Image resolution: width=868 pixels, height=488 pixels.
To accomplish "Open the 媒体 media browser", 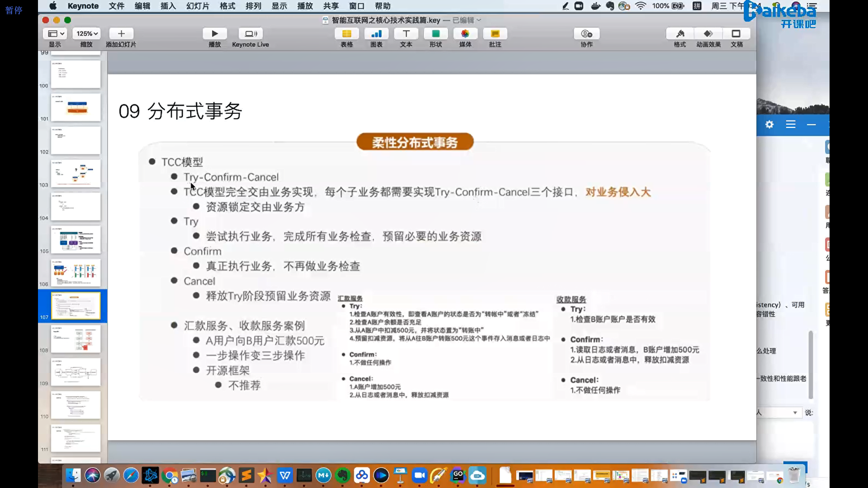I will pyautogui.click(x=465, y=34).
